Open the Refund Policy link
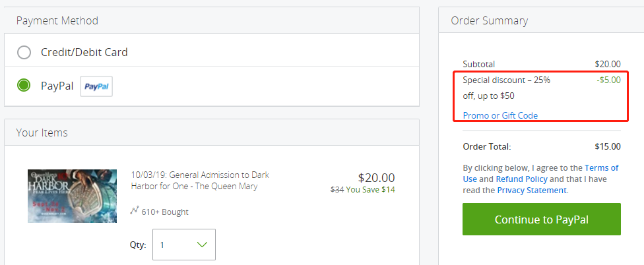This screenshot has width=644, height=265. point(522,179)
